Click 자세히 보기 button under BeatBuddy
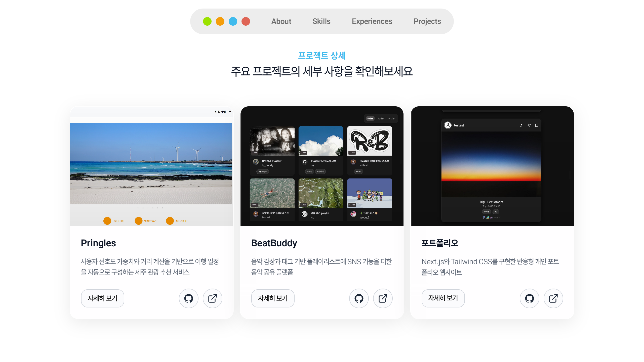 point(273,298)
